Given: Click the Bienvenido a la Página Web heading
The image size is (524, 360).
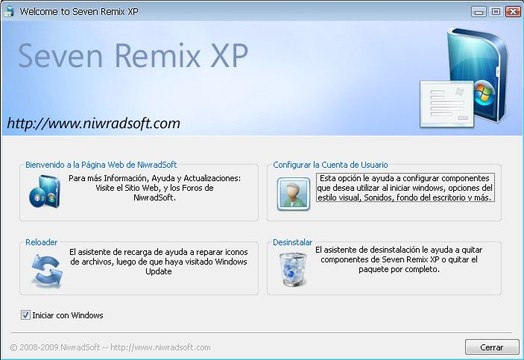Looking at the screenshot, I should click(101, 165).
